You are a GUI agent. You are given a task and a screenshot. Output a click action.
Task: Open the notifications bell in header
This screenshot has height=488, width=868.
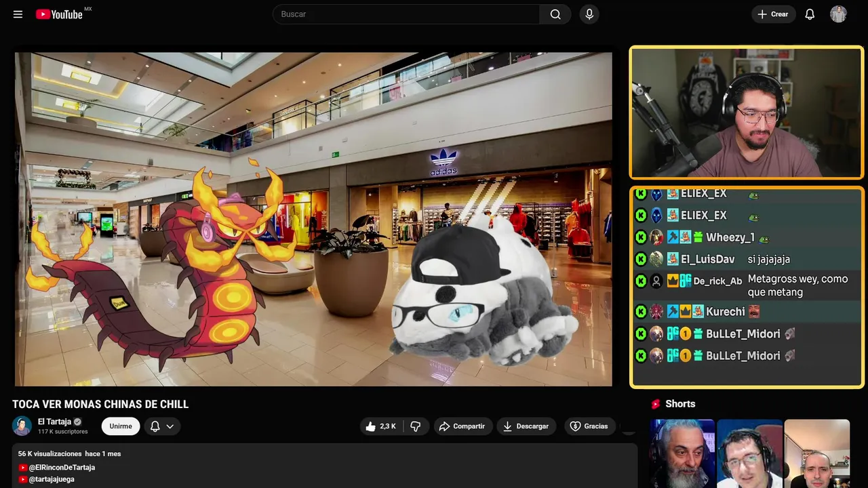[x=810, y=14]
